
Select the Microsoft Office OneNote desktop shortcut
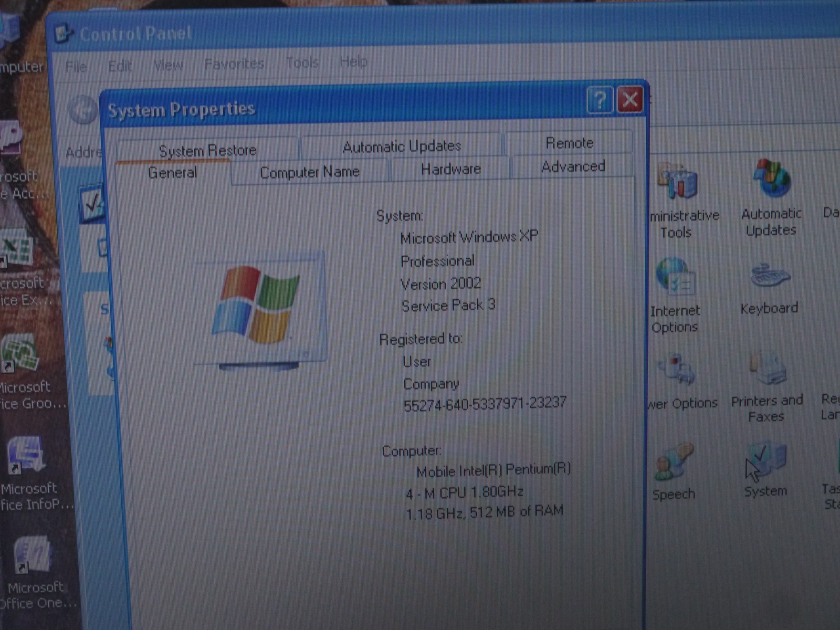tap(31, 555)
